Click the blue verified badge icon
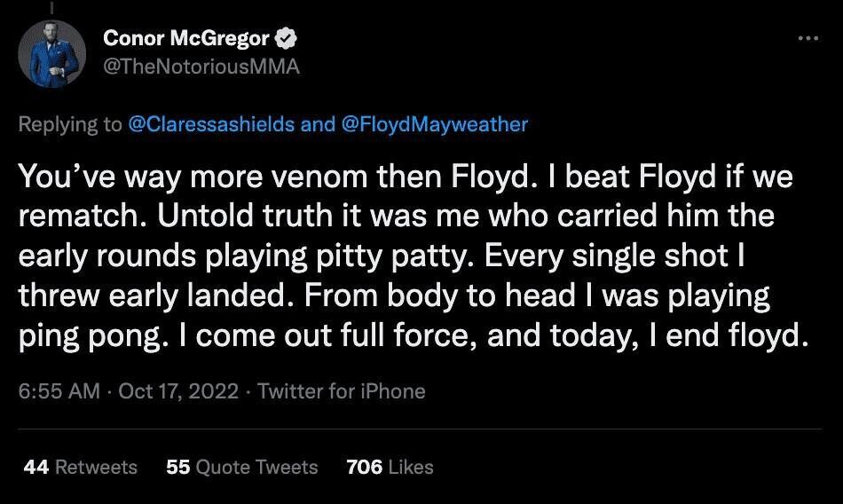The image size is (843, 504). pos(287,38)
